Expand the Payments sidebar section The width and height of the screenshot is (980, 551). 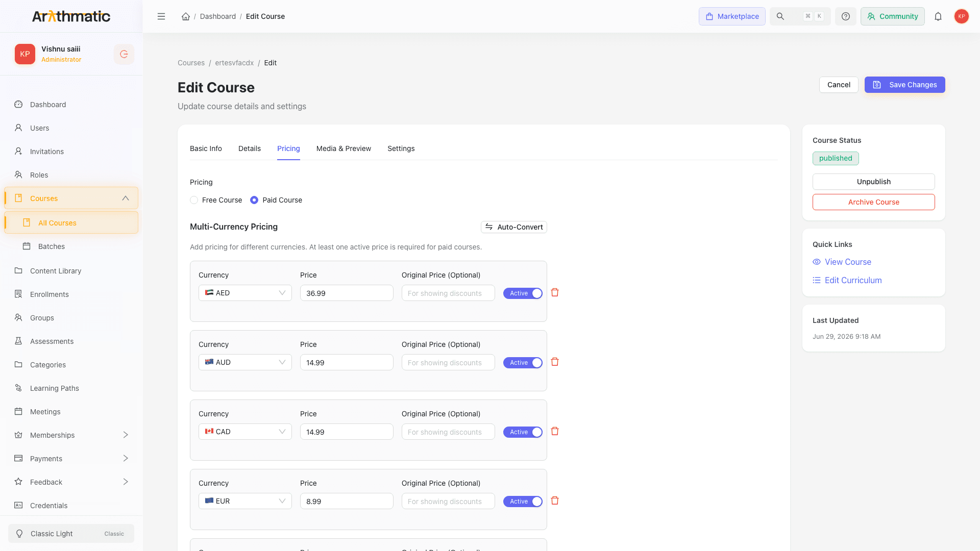[x=126, y=459]
